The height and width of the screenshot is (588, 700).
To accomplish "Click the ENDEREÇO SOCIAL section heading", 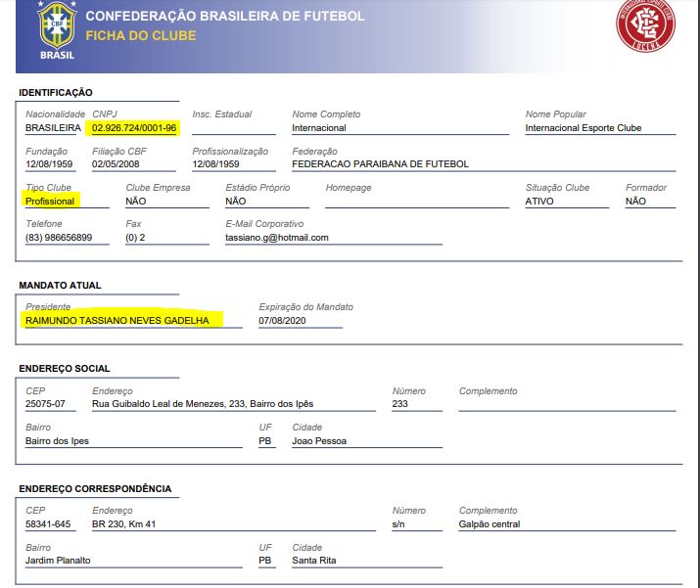I will pyautogui.click(x=65, y=369).
